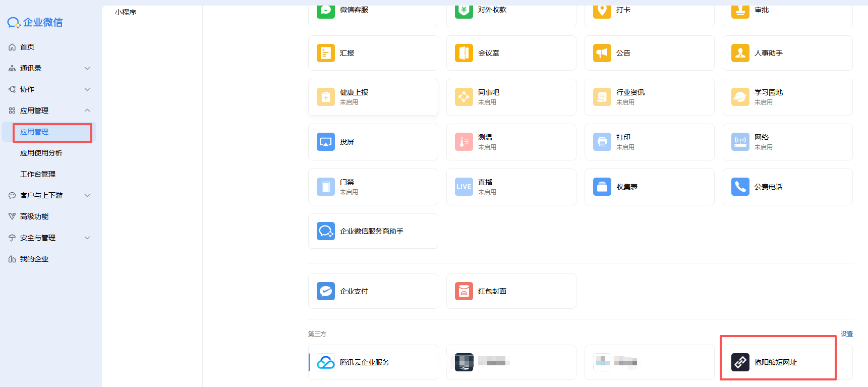The image size is (868, 387).
Task: Collapse the 应用管理 parent menu
Action: (87, 110)
